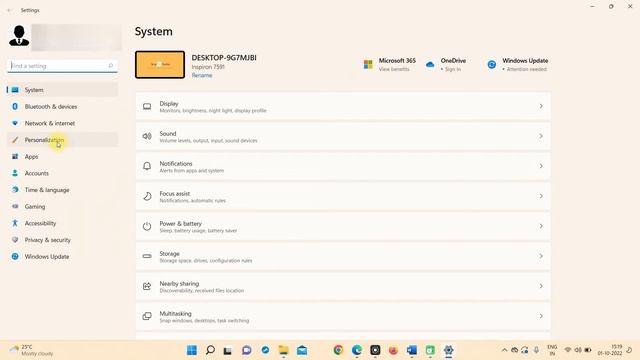Click the "Notifications" row title text
The image size is (640, 360).
click(176, 163)
